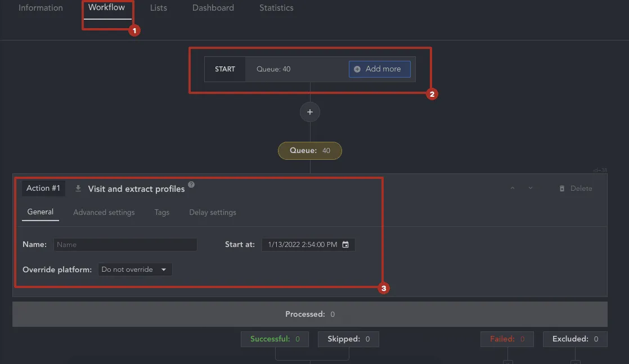
Task: Open the calendar picker icon
Action: tap(345, 244)
